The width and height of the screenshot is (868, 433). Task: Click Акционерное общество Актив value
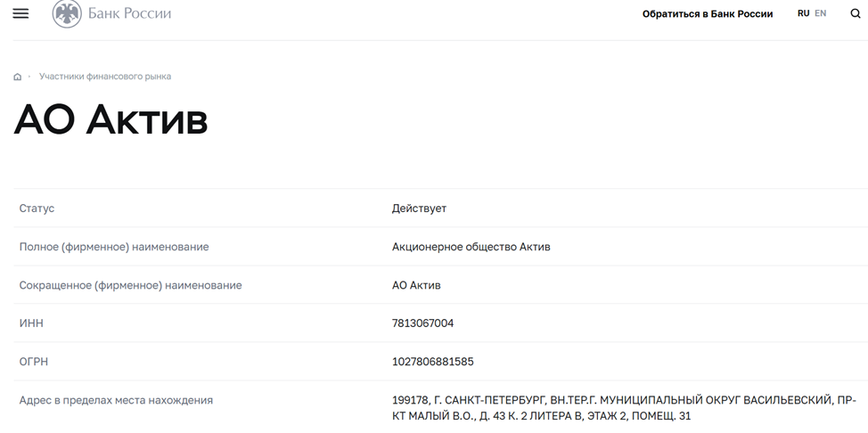(x=471, y=247)
